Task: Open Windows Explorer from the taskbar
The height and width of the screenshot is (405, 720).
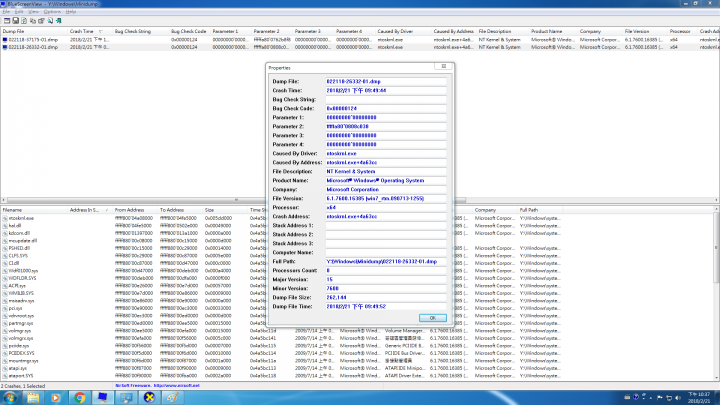Action: [33, 398]
